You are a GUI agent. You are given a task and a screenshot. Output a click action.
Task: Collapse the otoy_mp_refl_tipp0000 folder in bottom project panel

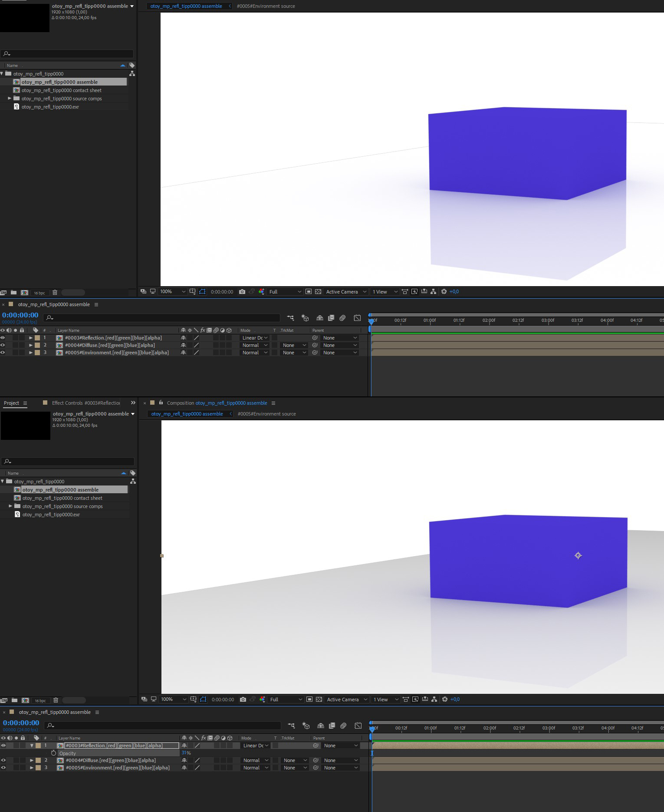[3, 481]
